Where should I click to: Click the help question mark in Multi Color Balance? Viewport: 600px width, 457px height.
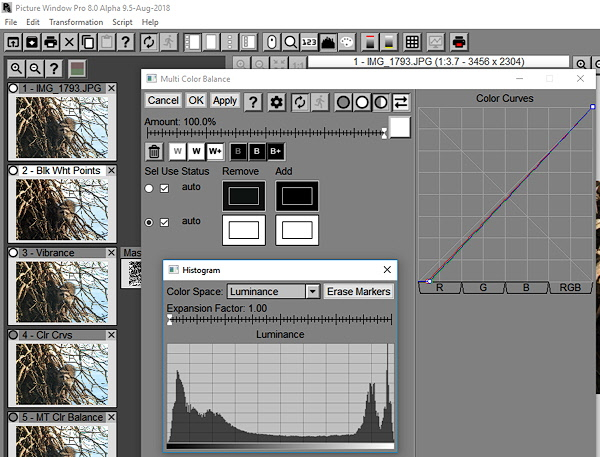pyautogui.click(x=253, y=102)
